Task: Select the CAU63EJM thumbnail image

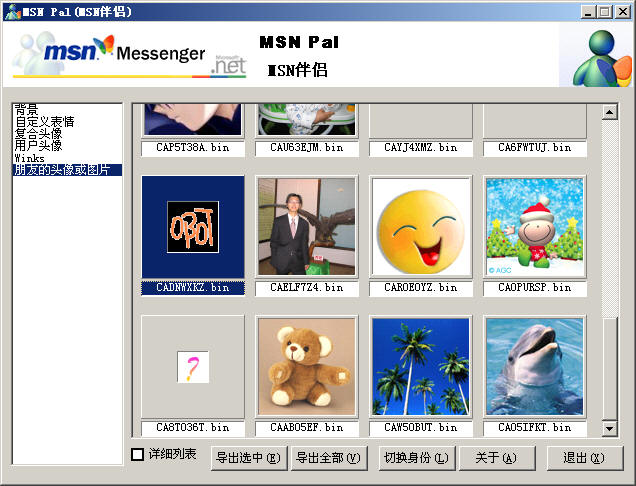Action: coord(307,120)
